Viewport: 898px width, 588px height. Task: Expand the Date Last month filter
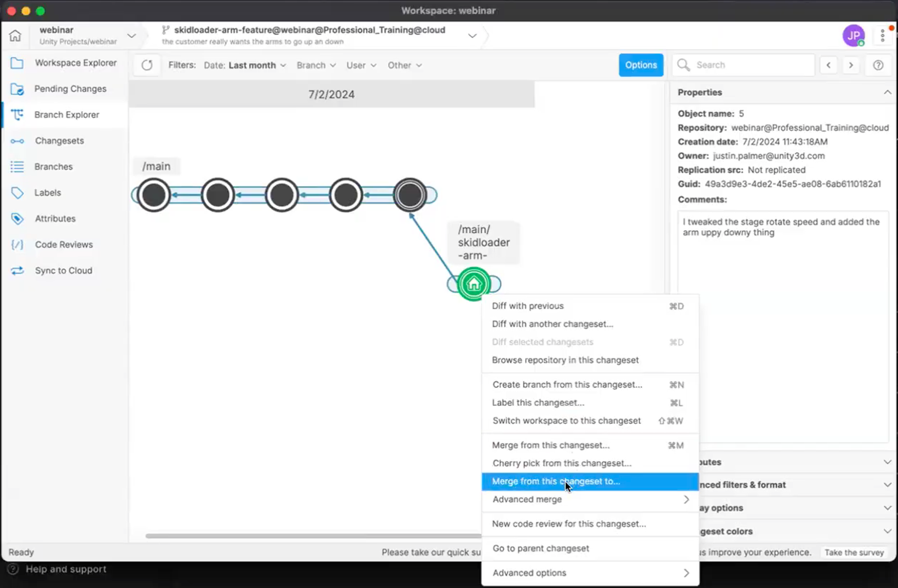coord(245,65)
